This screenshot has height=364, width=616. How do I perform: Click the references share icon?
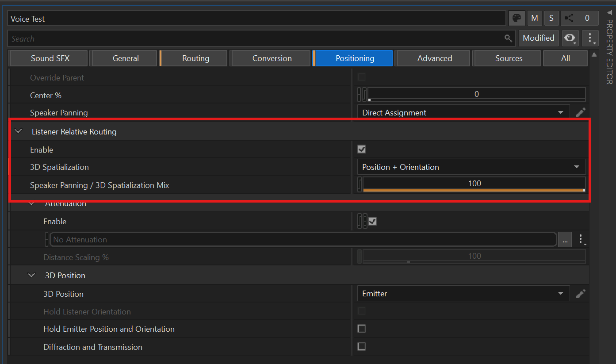(570, 18)
